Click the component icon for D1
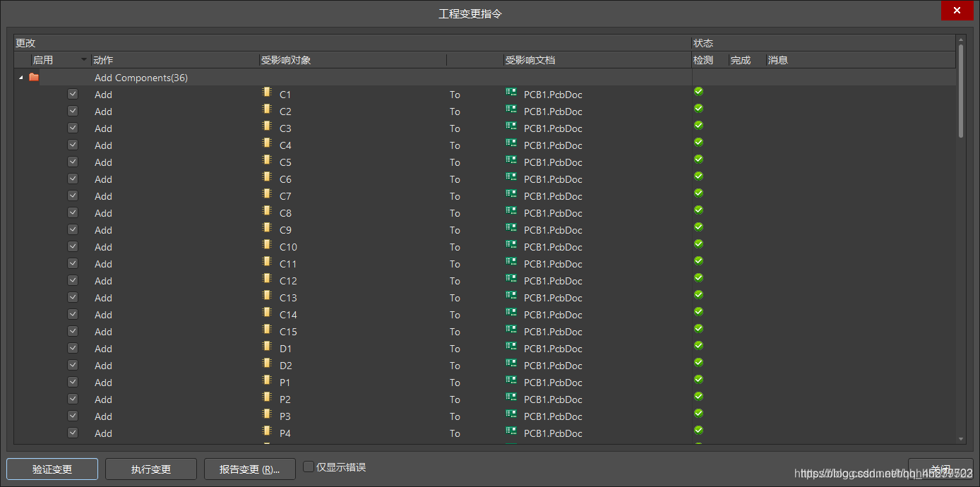Viewport: 980px width, 487px height. point(267,346)
